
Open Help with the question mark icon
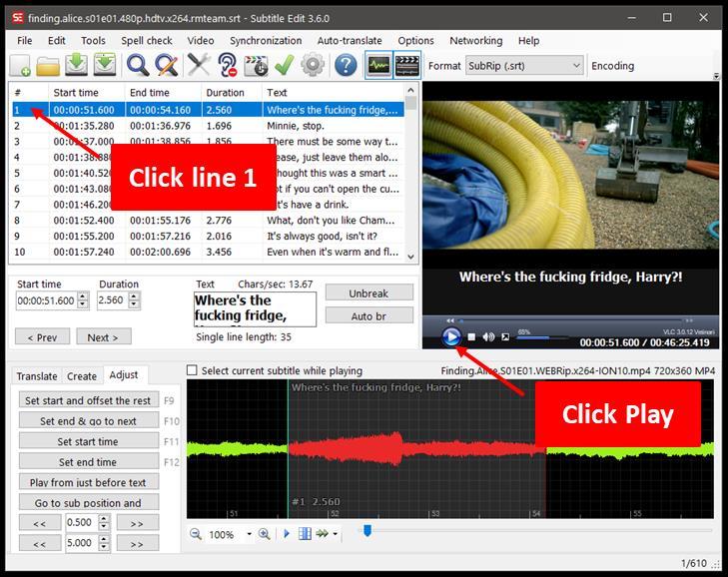346,66
